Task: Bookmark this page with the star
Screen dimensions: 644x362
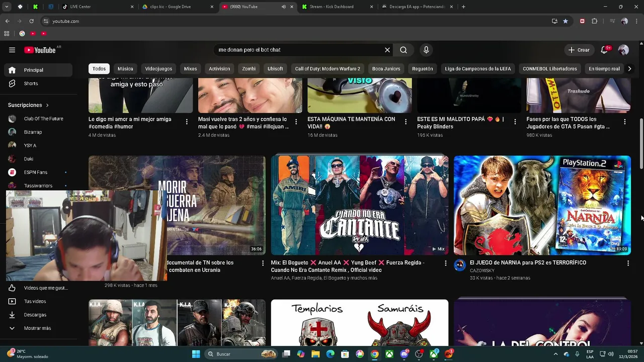Action: click(566, 21)
